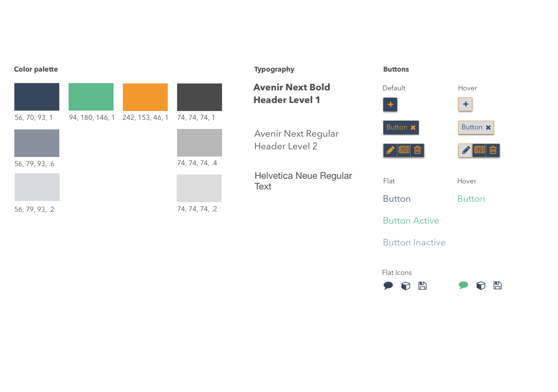The image size is (558, 392).
Task: Click the light gray hover Button with dark X
Action: 476,127
